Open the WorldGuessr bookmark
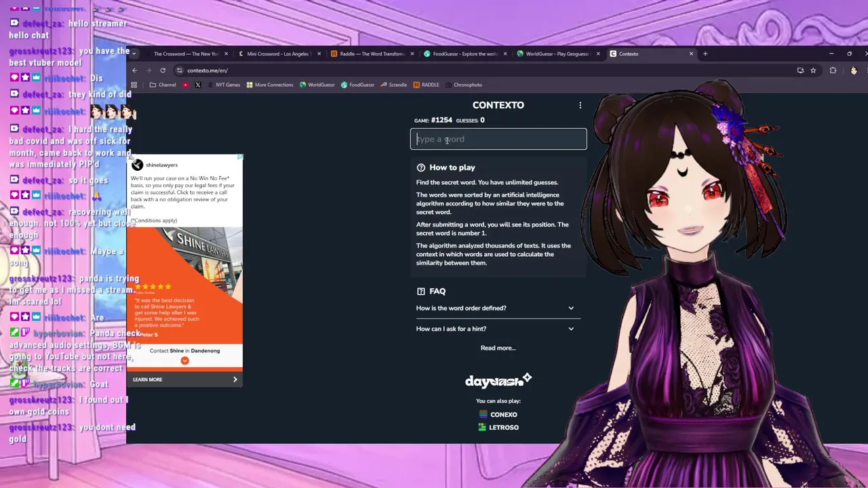This screenshot has width=868, height=488. [x=317, y=85]
